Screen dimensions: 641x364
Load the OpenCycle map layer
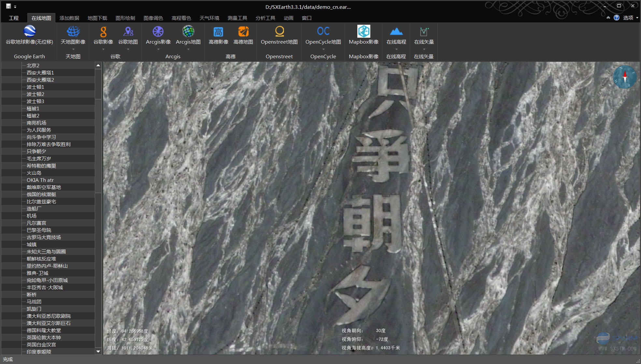323,35
